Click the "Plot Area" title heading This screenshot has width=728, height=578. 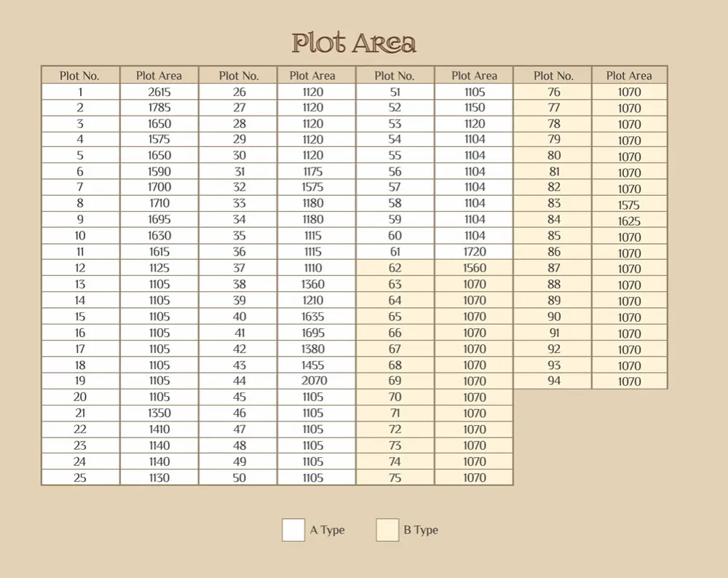354,43
